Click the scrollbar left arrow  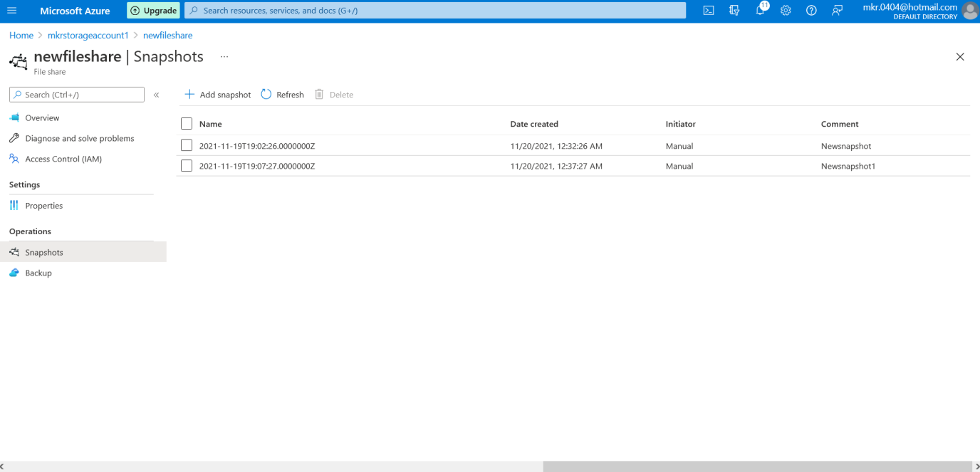point(4,466)
